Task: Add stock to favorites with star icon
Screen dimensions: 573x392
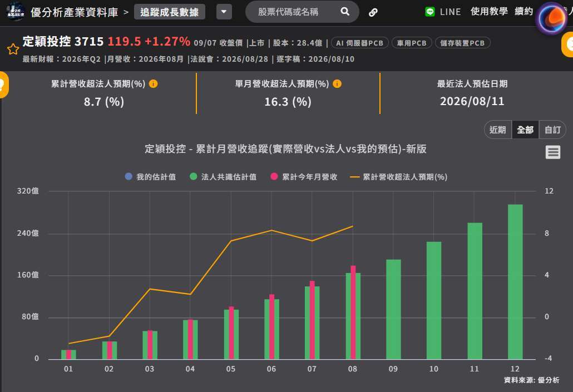Action: point(13,49)
